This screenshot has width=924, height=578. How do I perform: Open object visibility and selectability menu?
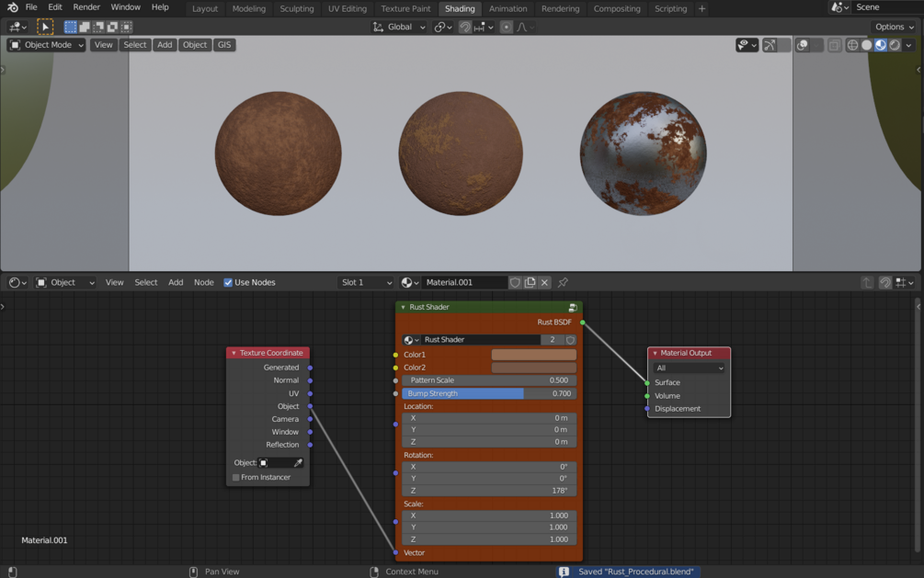point(747,45)
